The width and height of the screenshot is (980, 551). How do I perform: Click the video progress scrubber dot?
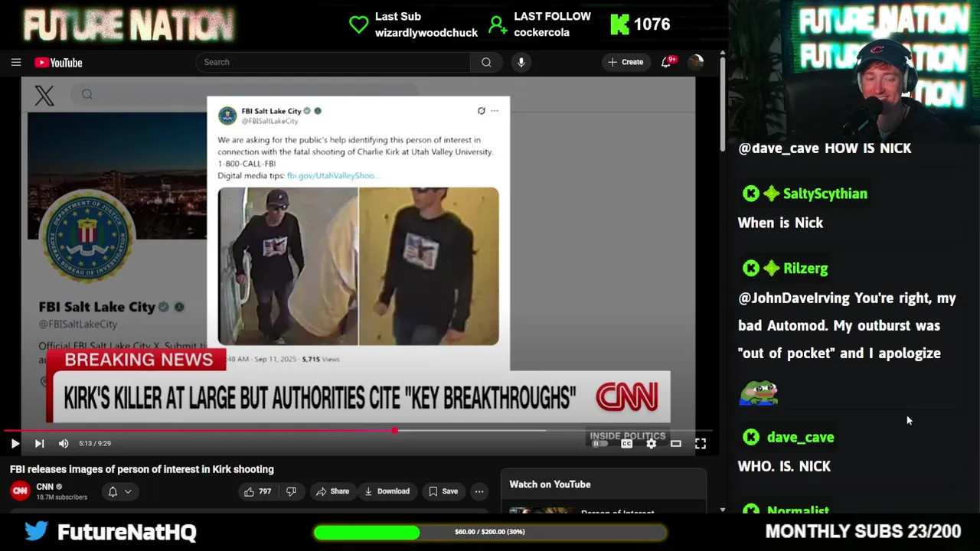click(395, 431)
